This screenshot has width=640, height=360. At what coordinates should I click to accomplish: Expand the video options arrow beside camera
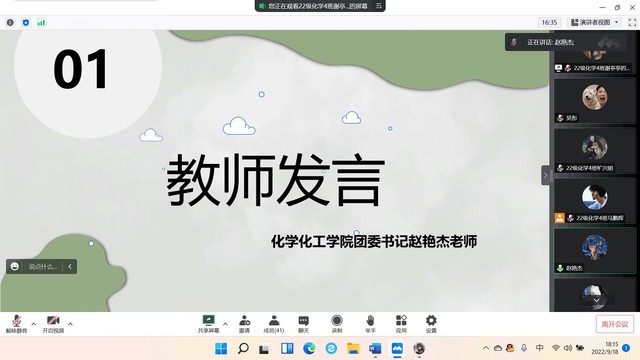(70, 324)
